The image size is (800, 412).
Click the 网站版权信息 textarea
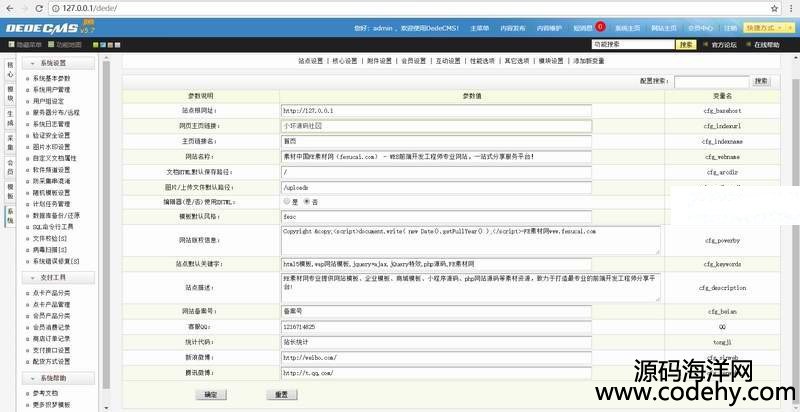click(x=470, y=240)
